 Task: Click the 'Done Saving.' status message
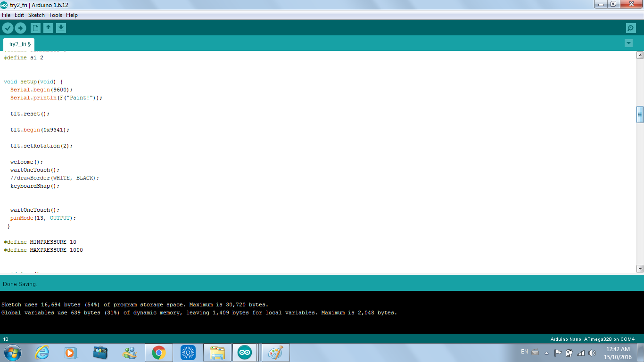click(20, 284)
